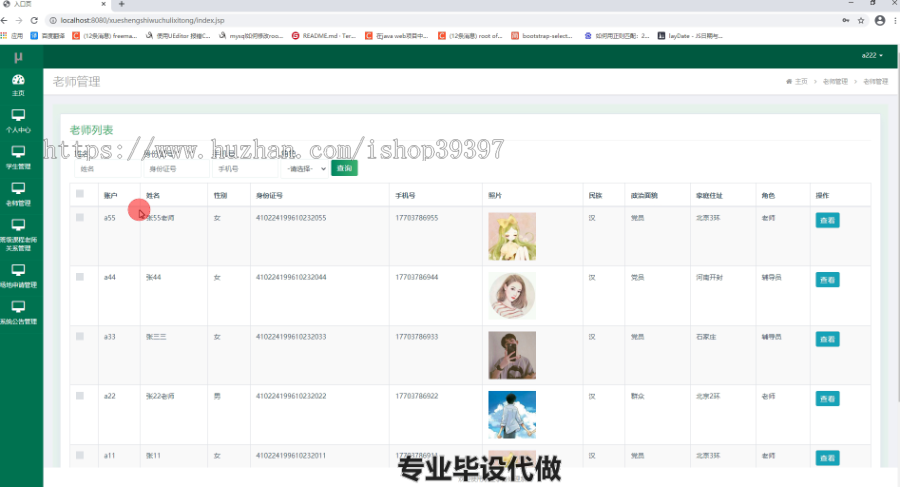
Task: Open the photo of teacher a33
Action: pyautogui.click(x=512, y=355)
